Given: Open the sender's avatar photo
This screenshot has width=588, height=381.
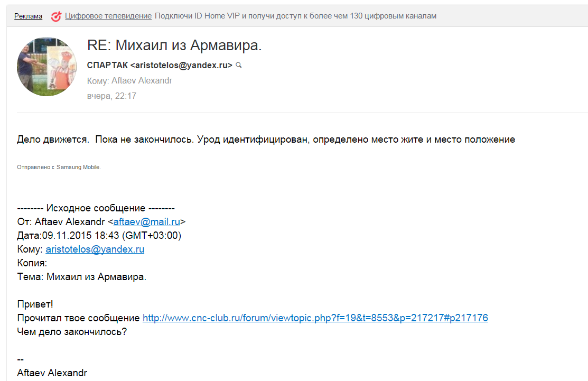Looking at the screenshot, I should click(x=47, y=67).
